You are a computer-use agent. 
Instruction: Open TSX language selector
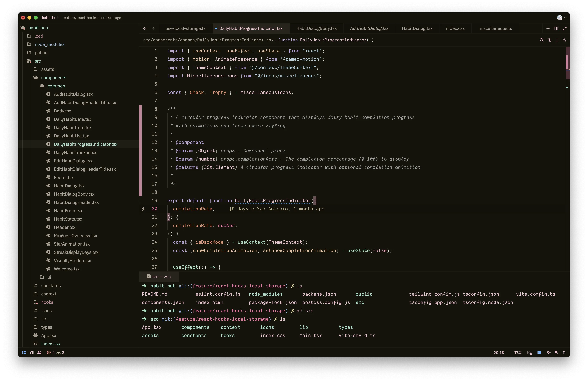click(x=518, y=353)
